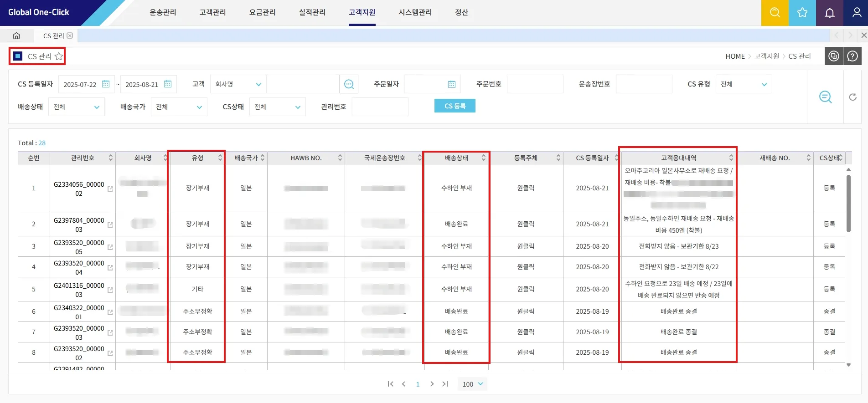Click customer name search input
The width and height of the screenshot is (868, 403).
pyautogui.click(x=303, y=84)
